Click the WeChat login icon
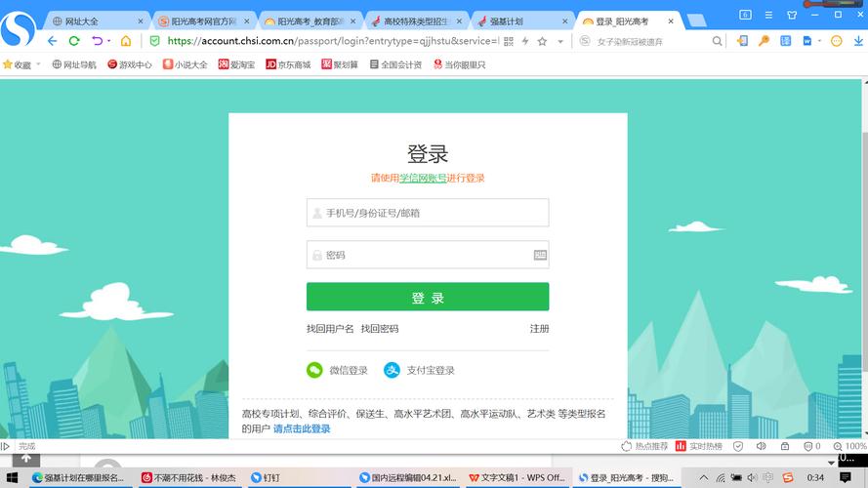This screenshot has height=488, width=868. tap(314, 370)
